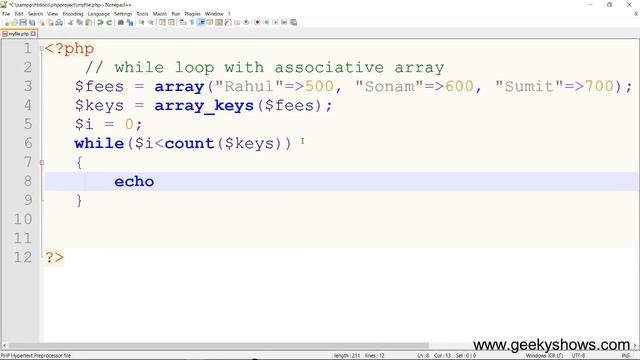Click the echo keyword on line 8
The height and width of the screenshot is (360, 640).
(134, 182)
